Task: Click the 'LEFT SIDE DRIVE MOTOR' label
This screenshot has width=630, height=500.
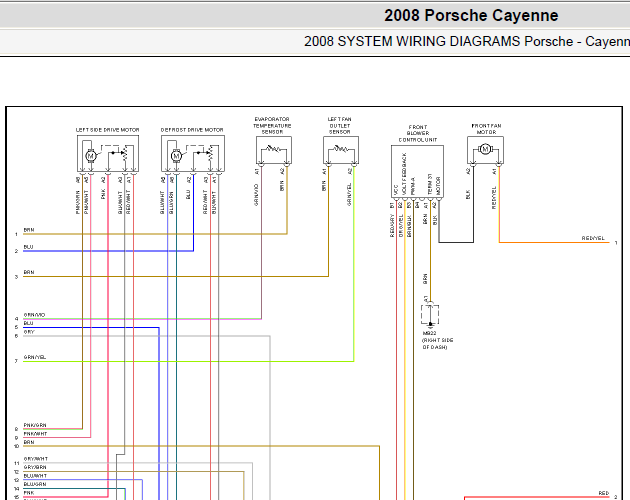Action: click(107, 130)
